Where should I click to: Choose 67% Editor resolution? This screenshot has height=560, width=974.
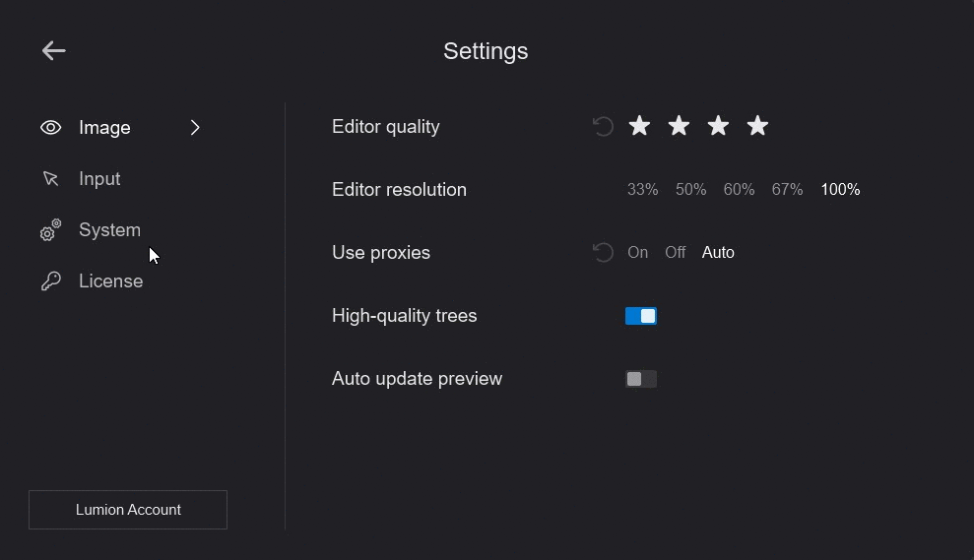click(787, 190)
